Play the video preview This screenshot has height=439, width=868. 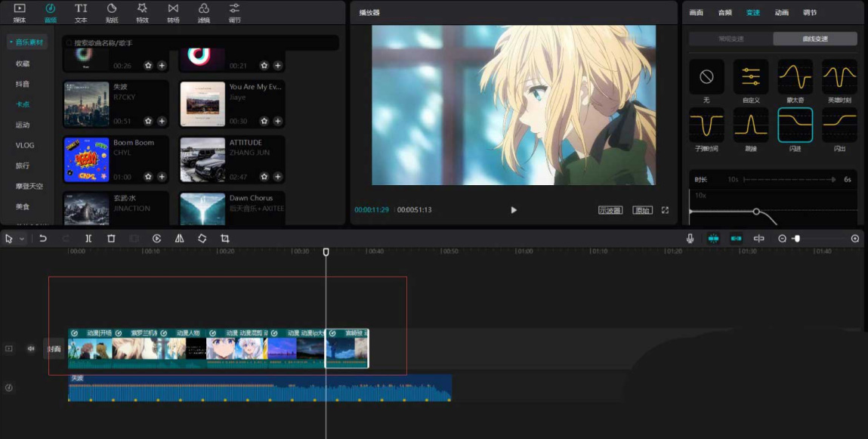pos(514,210)
